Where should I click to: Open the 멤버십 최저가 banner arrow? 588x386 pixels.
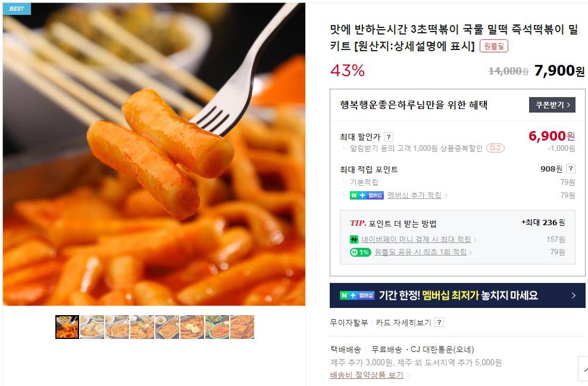pos(573,295)
